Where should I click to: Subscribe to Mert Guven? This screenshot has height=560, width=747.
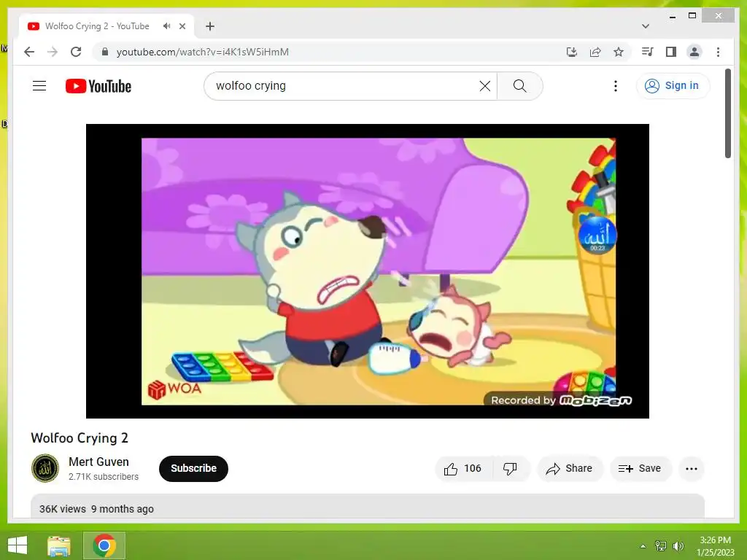(x=193, y=469)
